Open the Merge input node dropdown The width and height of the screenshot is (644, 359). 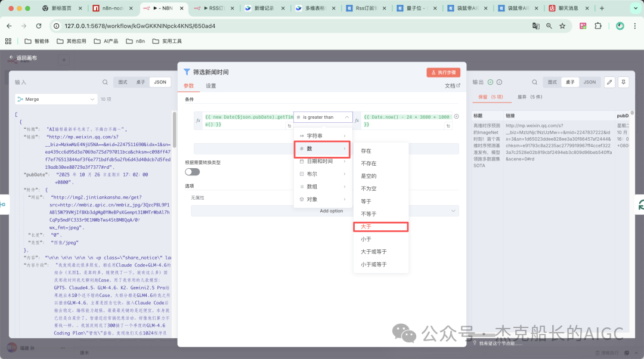coord(56,99)
